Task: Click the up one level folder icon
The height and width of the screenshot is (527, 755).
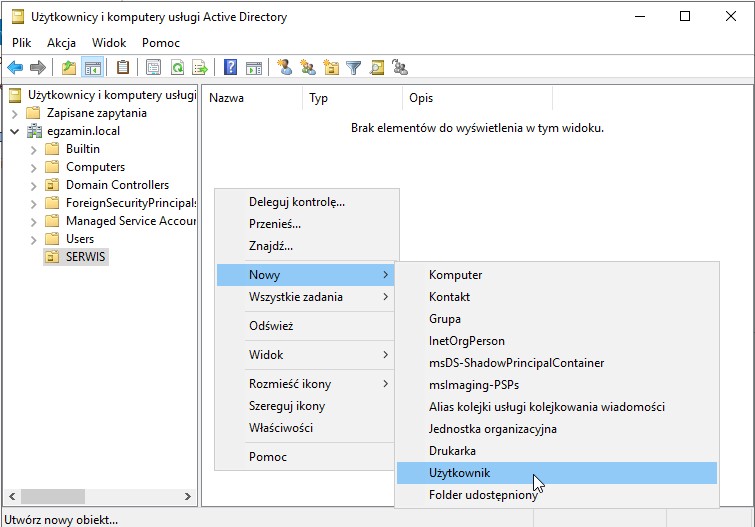Action: (x=68, y=68)
